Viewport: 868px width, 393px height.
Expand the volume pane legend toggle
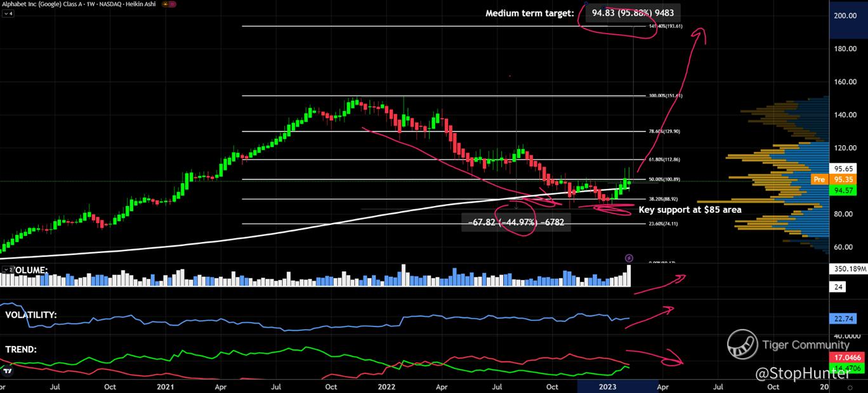[8, 270]
